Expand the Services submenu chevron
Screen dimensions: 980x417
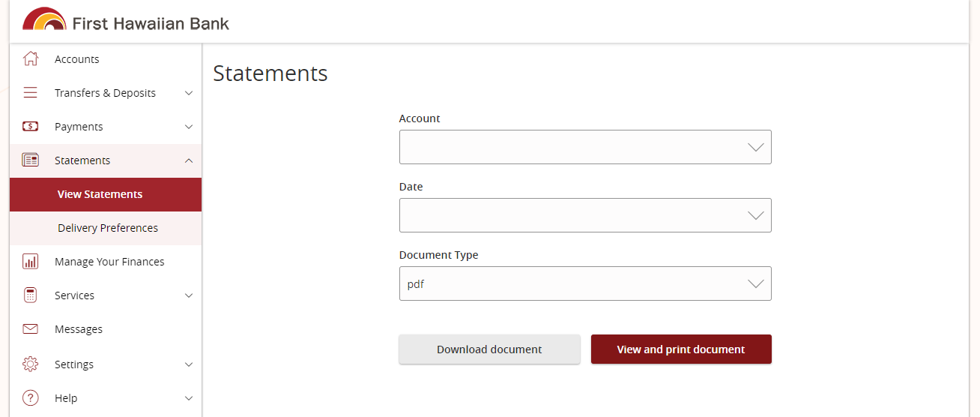pos(189,295)
